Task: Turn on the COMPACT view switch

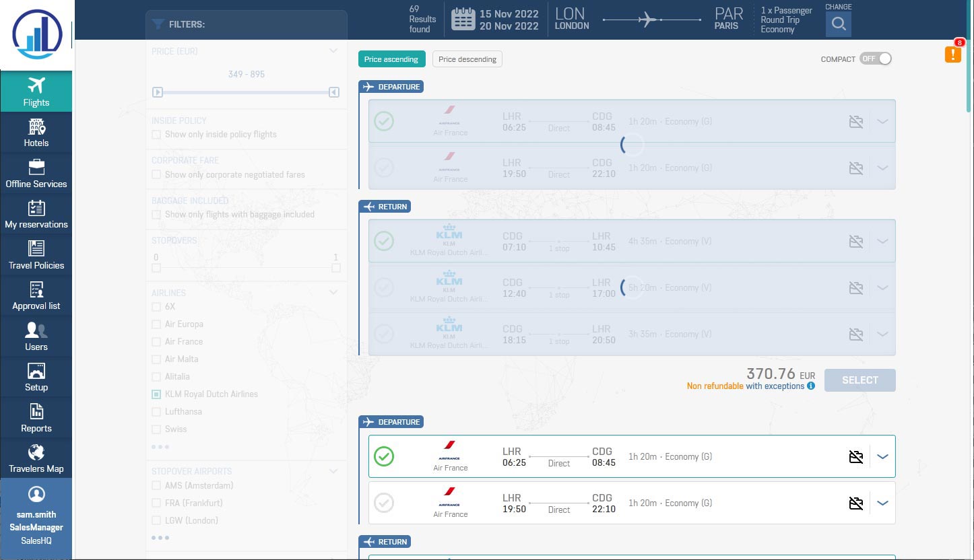Action: [876, 59]
